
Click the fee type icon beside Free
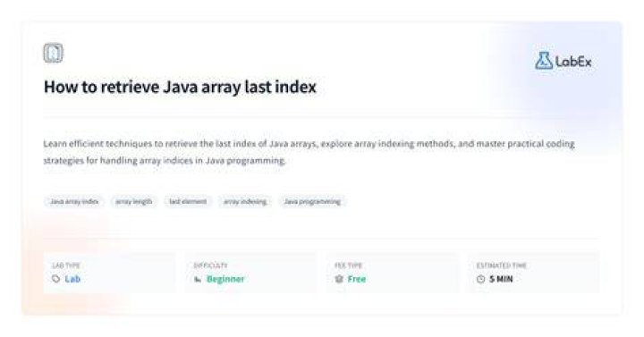[339, 279]
